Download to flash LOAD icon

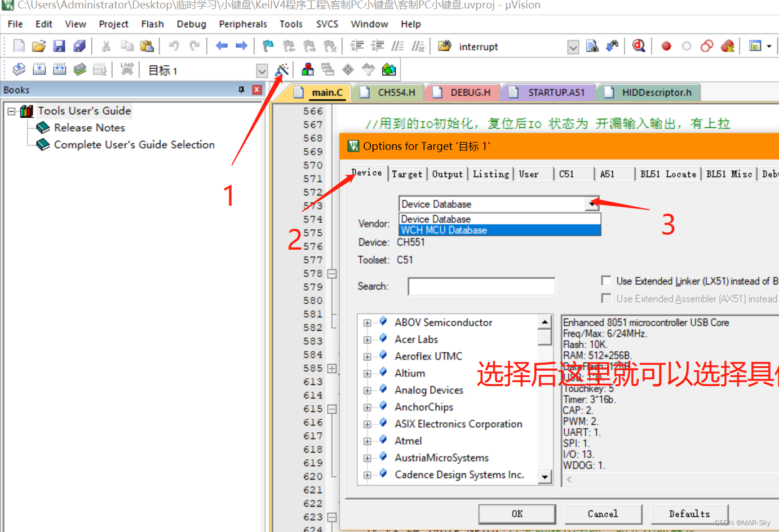(127, 70)
